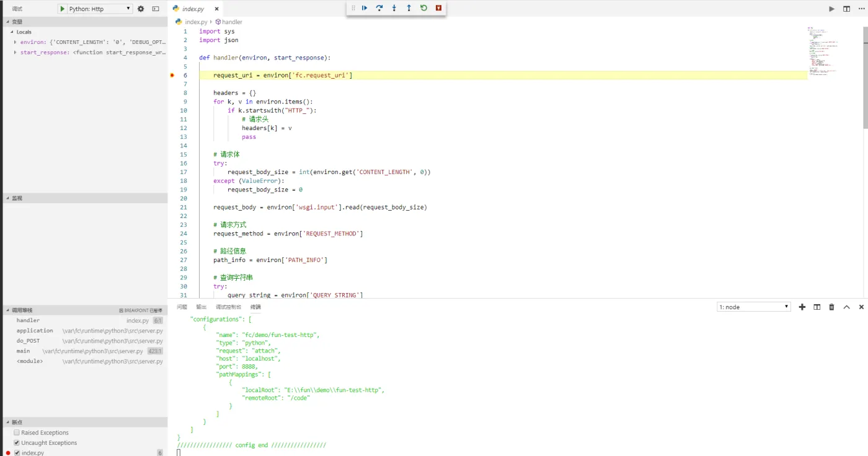868x456 pixels.
Task: Click 'import json' on line 2
Action: pyautogui.click(x=219, y=40)
